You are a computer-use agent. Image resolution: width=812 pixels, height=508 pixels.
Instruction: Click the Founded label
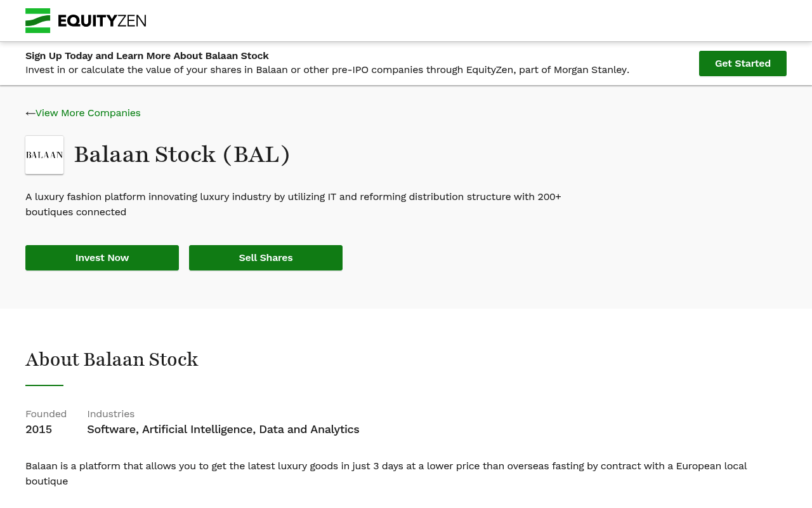click(46, 414)
